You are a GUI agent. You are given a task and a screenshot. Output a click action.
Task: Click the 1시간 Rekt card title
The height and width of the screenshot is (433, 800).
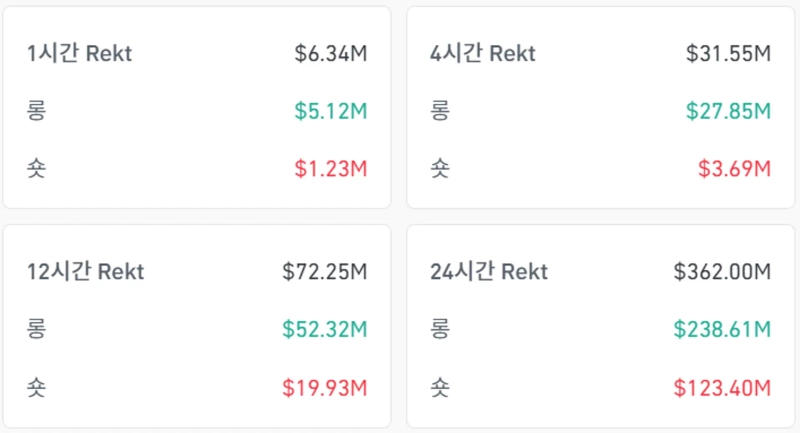pos(80,54)
